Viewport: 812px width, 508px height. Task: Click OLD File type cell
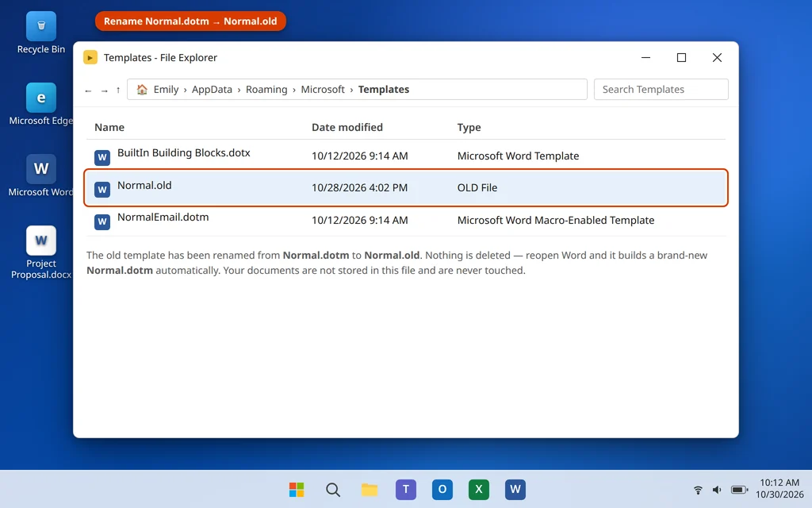click(477, 187)
